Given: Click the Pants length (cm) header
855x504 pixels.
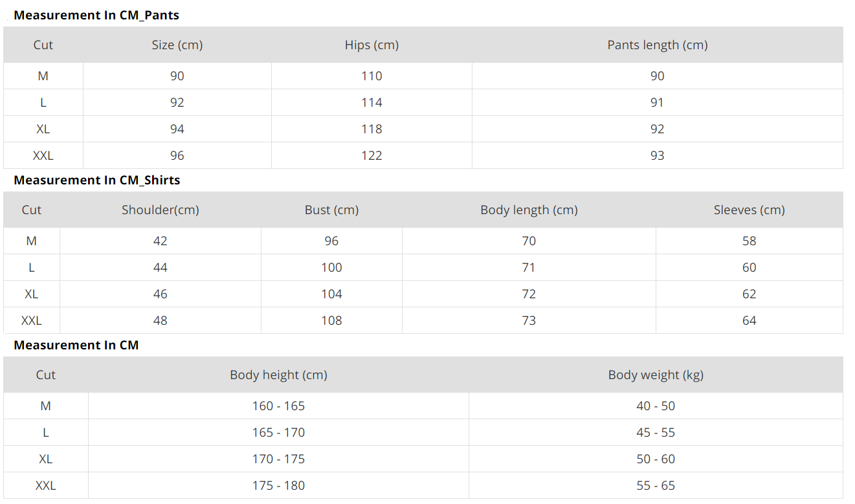Looking at the screenshot, I should 657,45.
